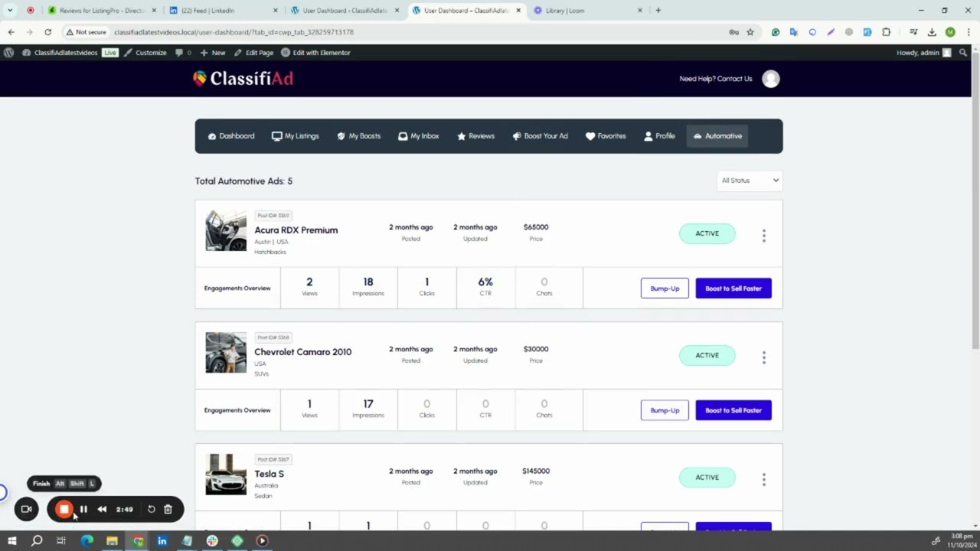Open a new browser tab with the plus
Viewport: 980px width, 551px height.
click(x=658, y=11)
